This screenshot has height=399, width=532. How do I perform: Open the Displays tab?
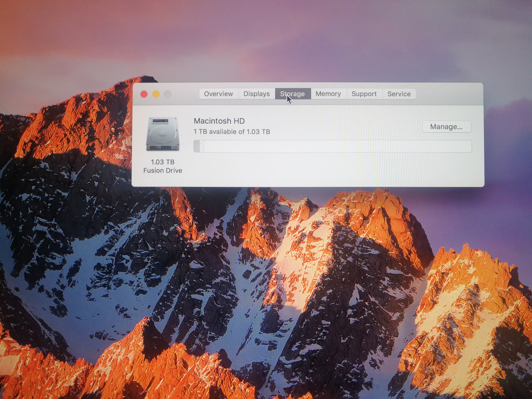tap(257, 94)
